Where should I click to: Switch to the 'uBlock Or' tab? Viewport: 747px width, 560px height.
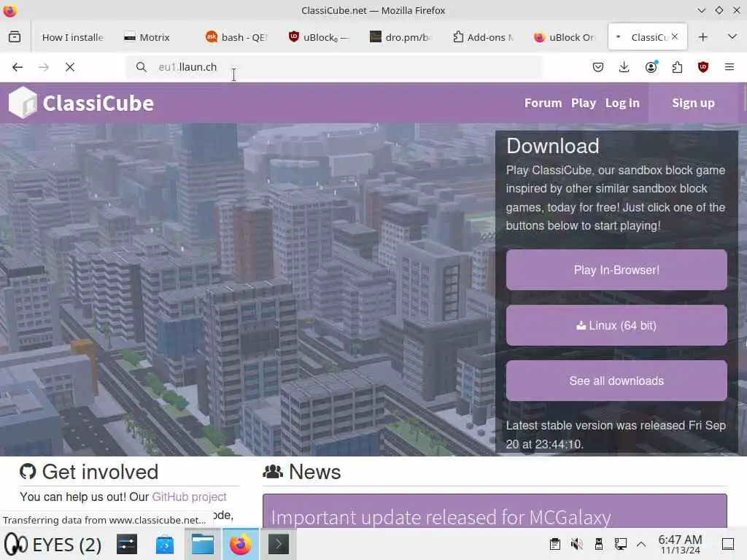(565, 37)
